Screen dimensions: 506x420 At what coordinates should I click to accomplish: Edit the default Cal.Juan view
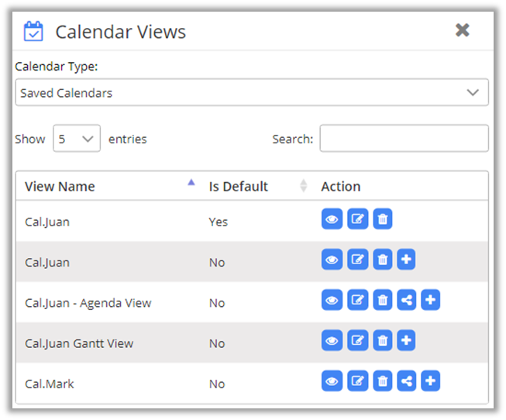click(x=357, y=219)
